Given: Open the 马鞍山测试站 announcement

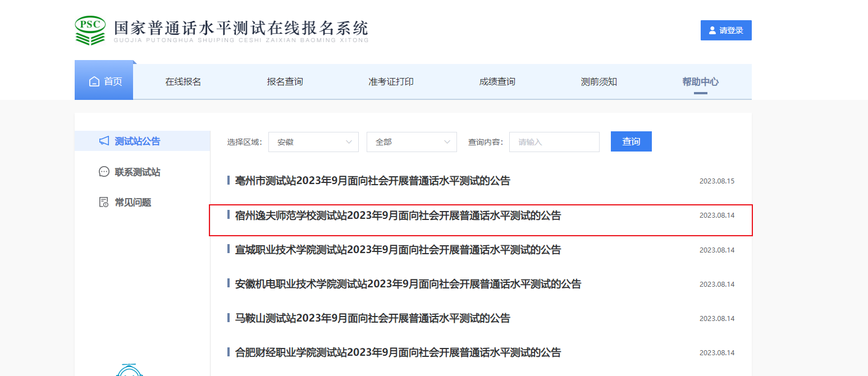Looking at the screenshot, I should point(373,318).
